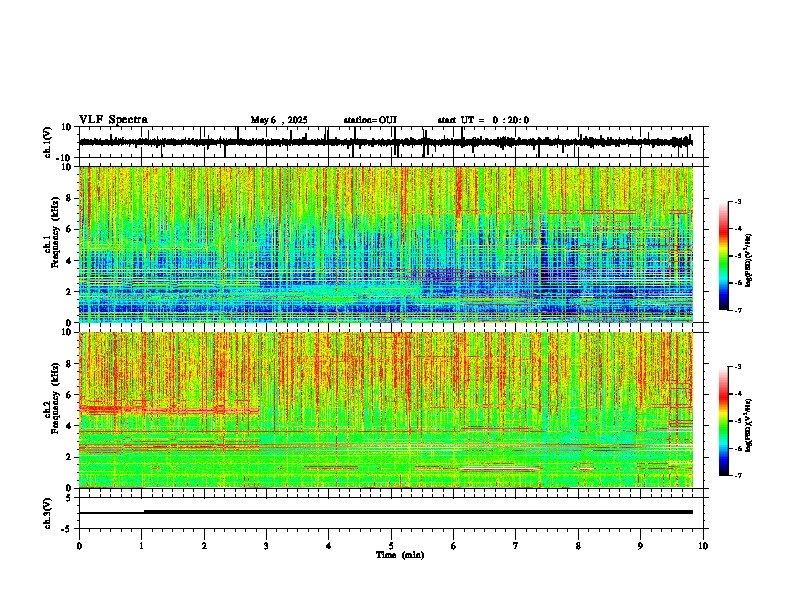Select the ch.3 black signal line
Screen dimensions: 792x612
click(x=385, y=512)
